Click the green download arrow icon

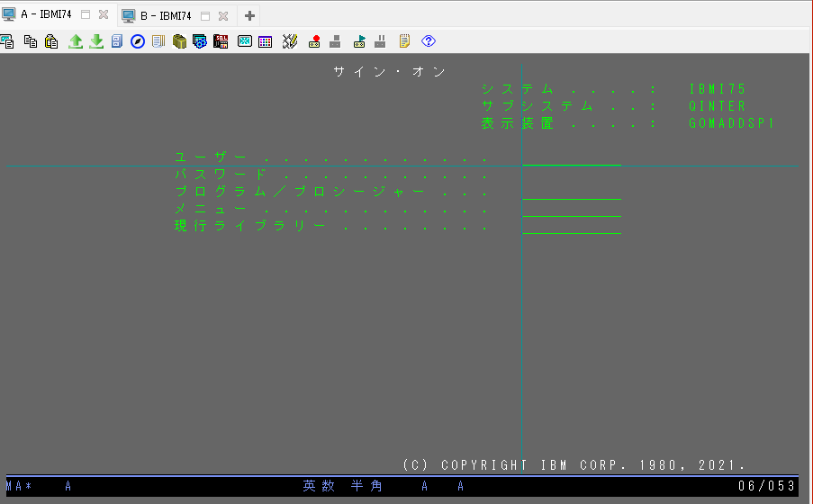point(96,41)
